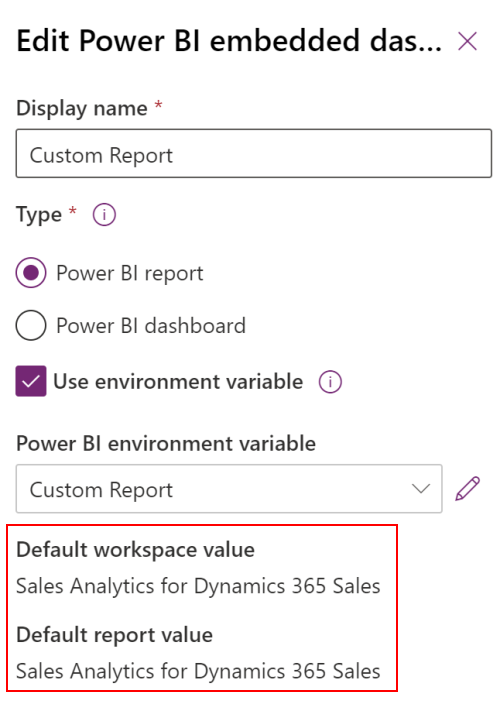
Task: Select the Power BI report radio button
Action: click(31, 273)
